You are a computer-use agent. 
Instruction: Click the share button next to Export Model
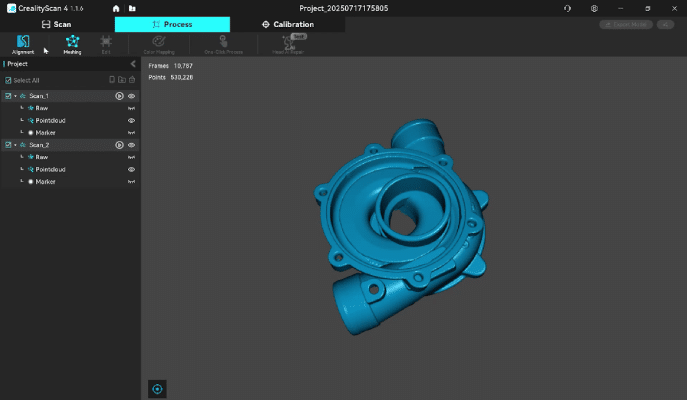(x=665, y=25)
